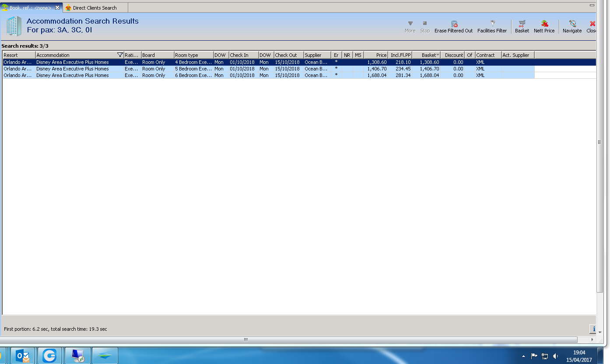Switch to the Direct Clients Search tab
Screen dimensions: 610x364
click(95, 8)
